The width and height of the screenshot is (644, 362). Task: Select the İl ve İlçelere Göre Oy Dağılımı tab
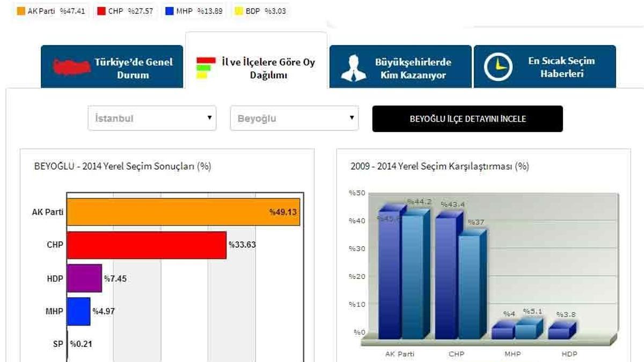[256, 60]
